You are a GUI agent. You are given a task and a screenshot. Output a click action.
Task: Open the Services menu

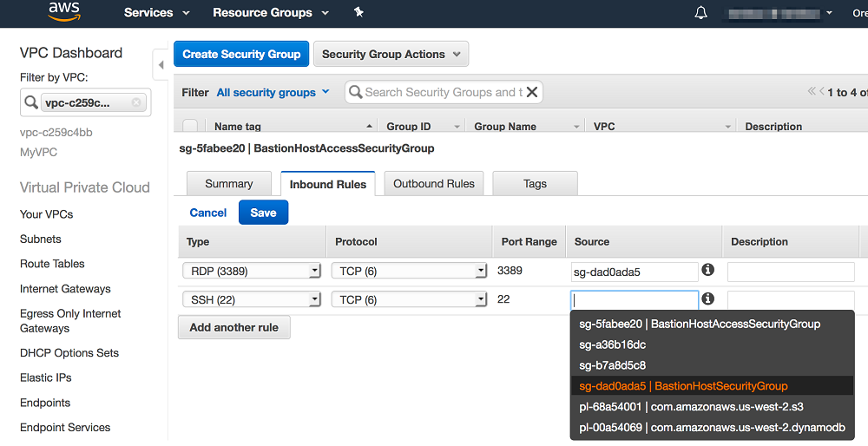(156, 12)
